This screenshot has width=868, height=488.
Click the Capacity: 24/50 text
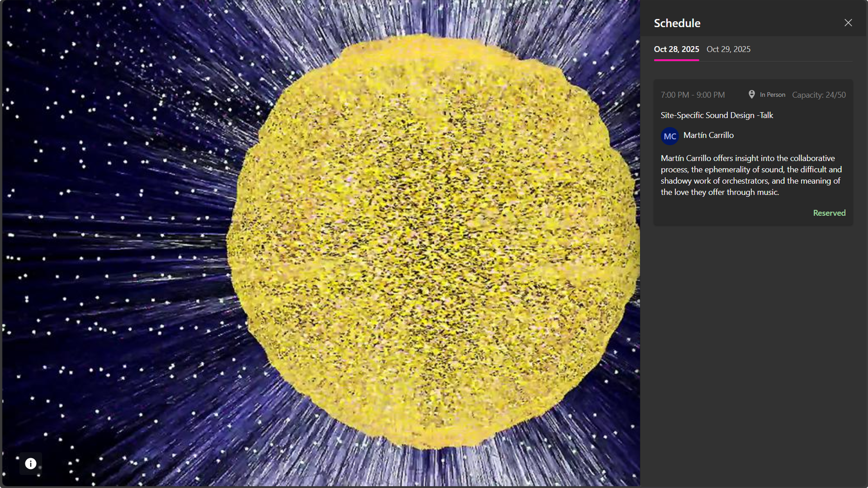point(818,95)
